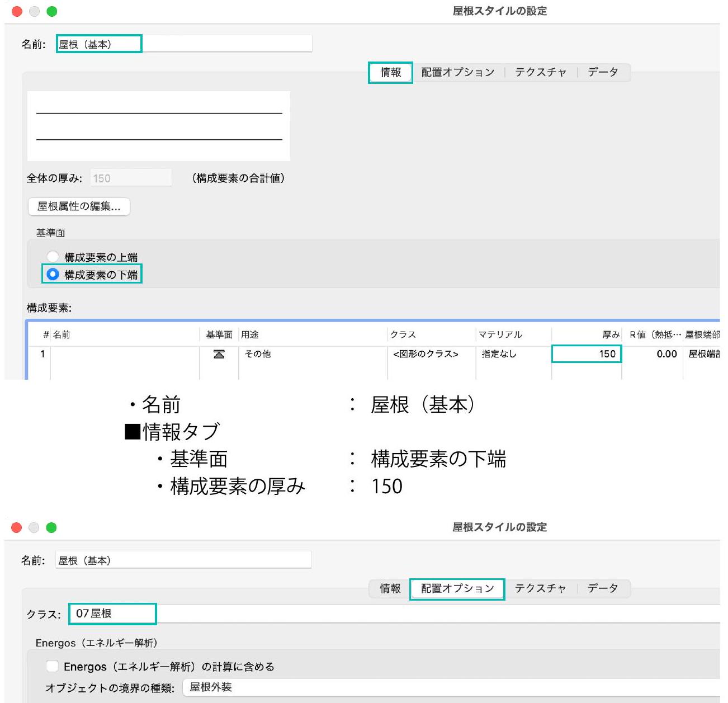The width and height of the screenshot is (728, 703).
Task: Close the lower 屋根スタイルの設定 dialog
Action: point(16,527)
